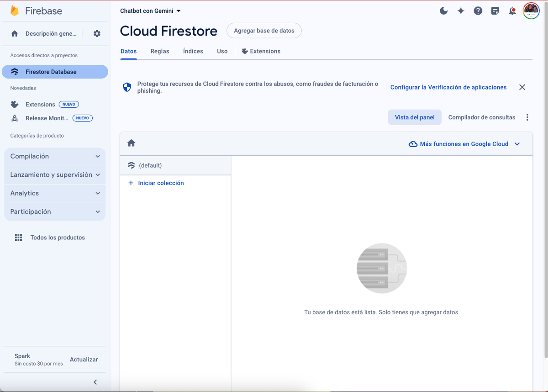Select Compilador de consultas view
The width and height of the screenshot is (548, 392).
(482, 117)
